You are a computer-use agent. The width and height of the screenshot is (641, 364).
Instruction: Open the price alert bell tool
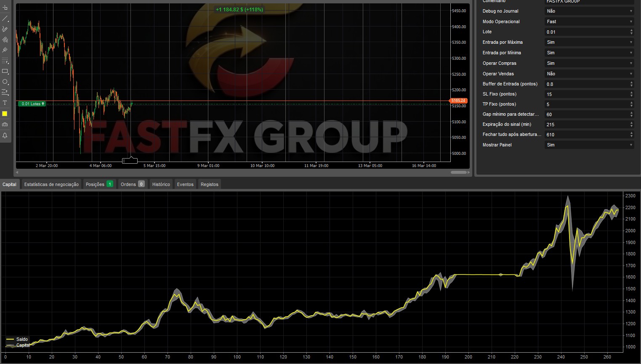5,135
